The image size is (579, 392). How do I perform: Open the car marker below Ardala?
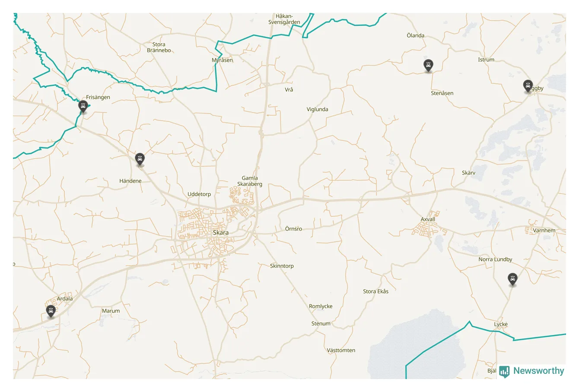(51, 311)
